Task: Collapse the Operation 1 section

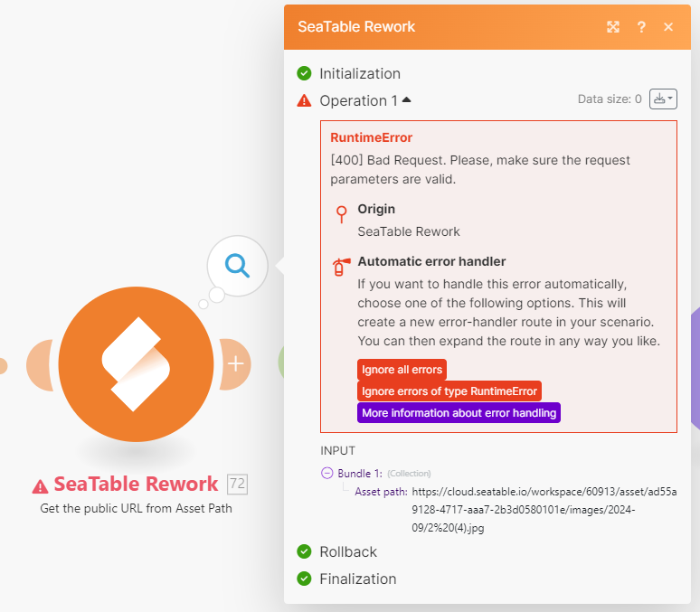Action: click(406, 99)
